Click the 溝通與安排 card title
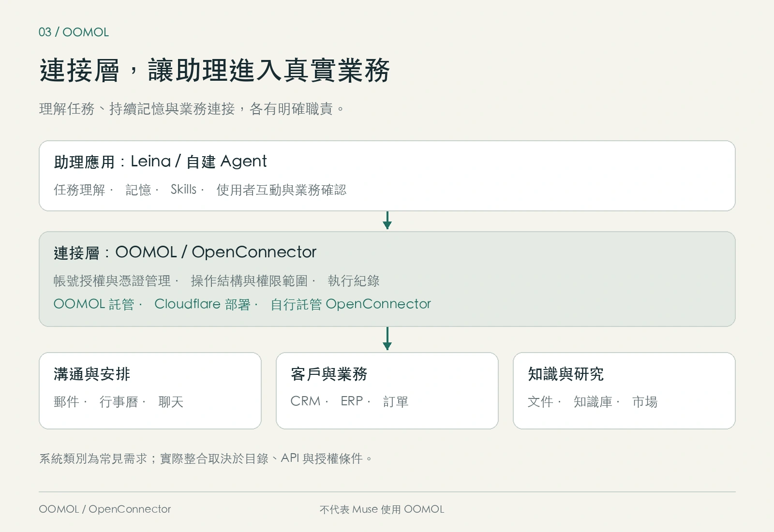 (92, 374)
